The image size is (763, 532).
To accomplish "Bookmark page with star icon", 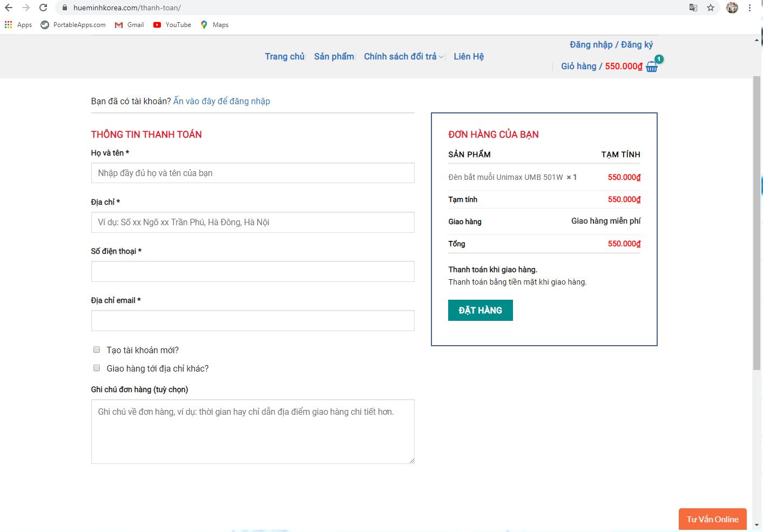I will point(711,8).
